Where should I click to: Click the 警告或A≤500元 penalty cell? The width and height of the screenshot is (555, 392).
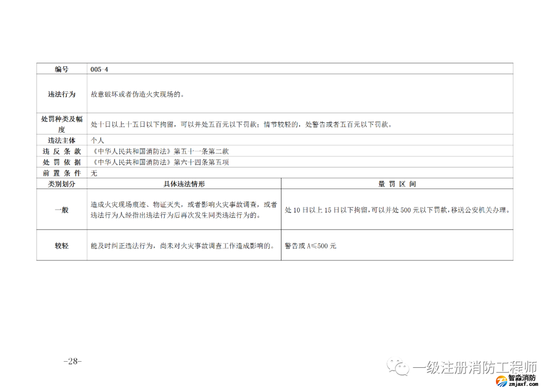coord(310,246)
